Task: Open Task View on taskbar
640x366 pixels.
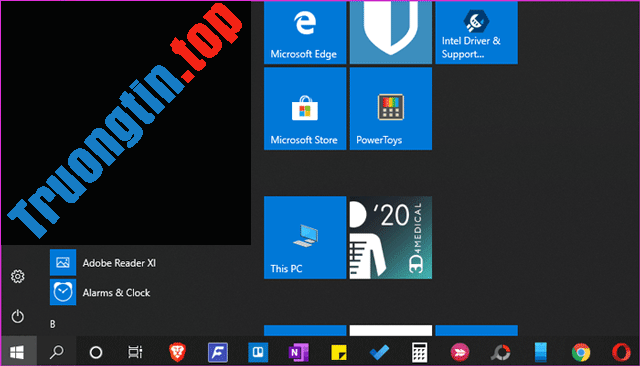Action: [135, 352]
